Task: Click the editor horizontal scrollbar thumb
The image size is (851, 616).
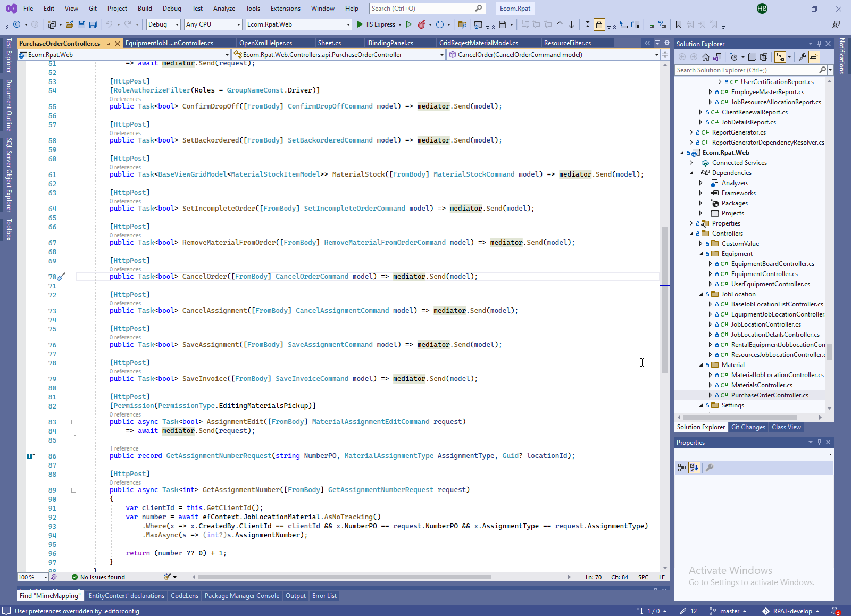Action: point(344,577)
